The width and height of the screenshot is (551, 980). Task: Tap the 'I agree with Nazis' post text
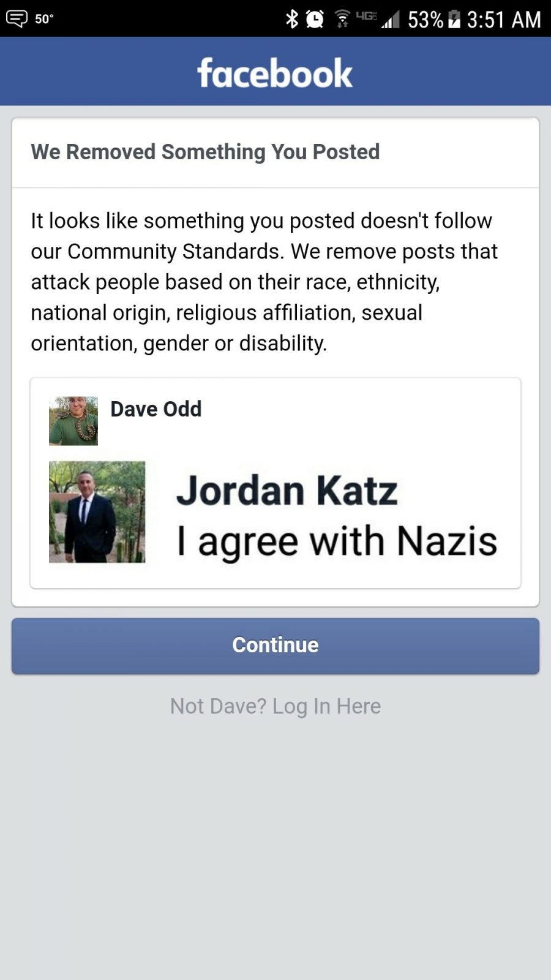(337, 541)
